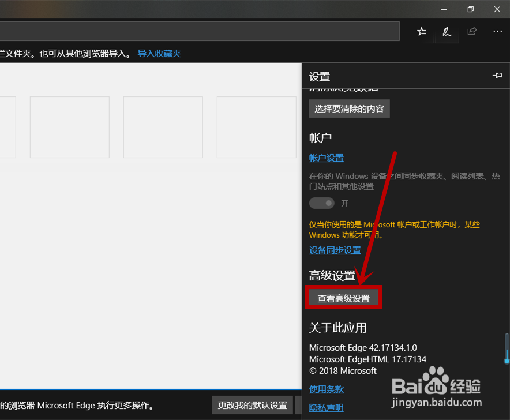
Task: Click the 导入收藏夹 link
Action: [159, 53]
